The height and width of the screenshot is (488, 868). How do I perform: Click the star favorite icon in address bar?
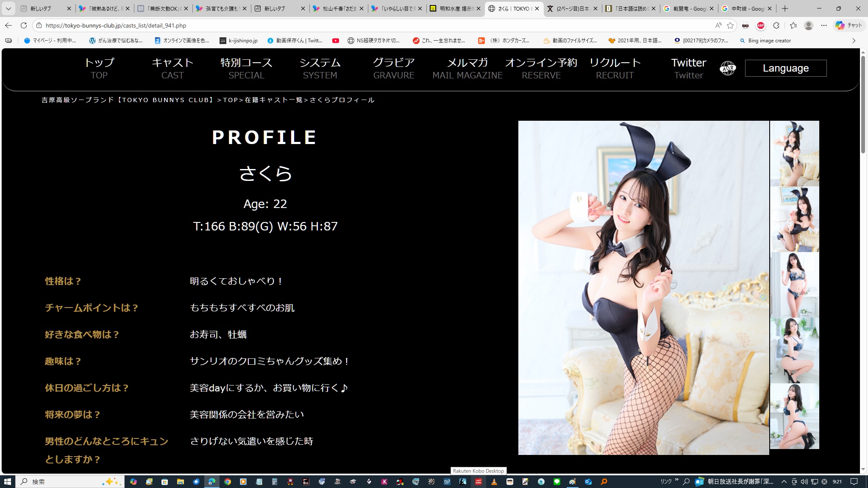pyautogui.click(x=730, y=25)
